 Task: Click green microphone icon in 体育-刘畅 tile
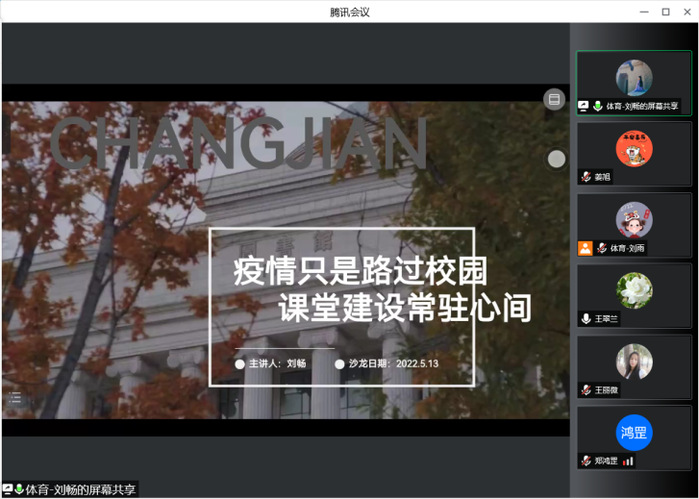(598, 106)
